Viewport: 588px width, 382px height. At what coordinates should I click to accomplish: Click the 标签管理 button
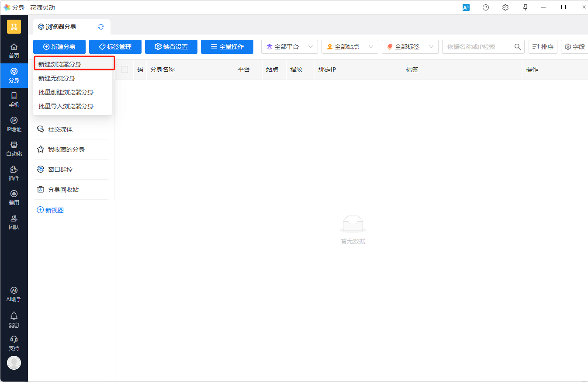[115, 47]
